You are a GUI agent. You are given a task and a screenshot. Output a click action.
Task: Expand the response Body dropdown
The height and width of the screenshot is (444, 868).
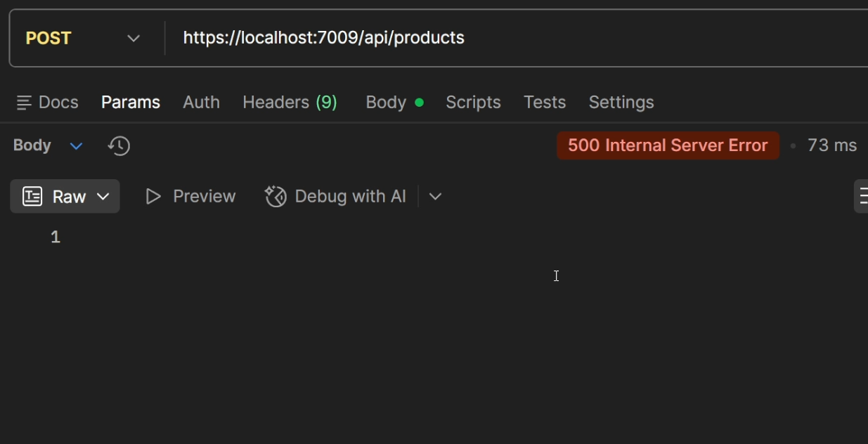[x=48, y=145]
